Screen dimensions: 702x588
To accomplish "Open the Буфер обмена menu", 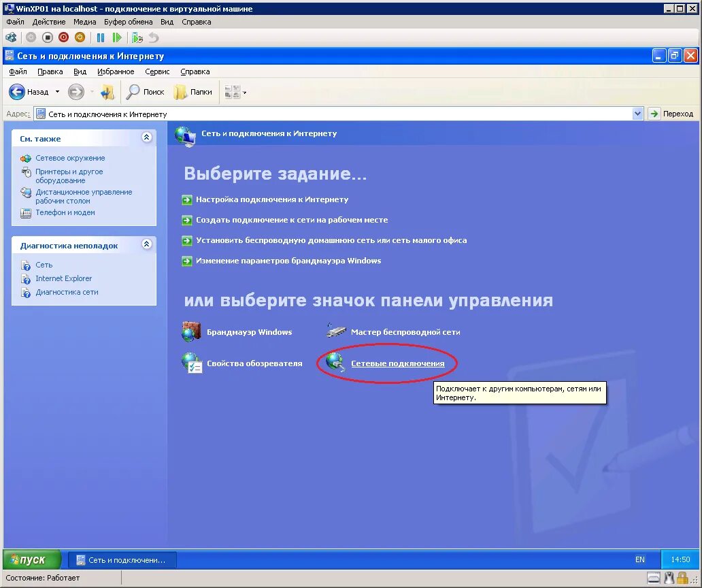I will tap(128, 22).
